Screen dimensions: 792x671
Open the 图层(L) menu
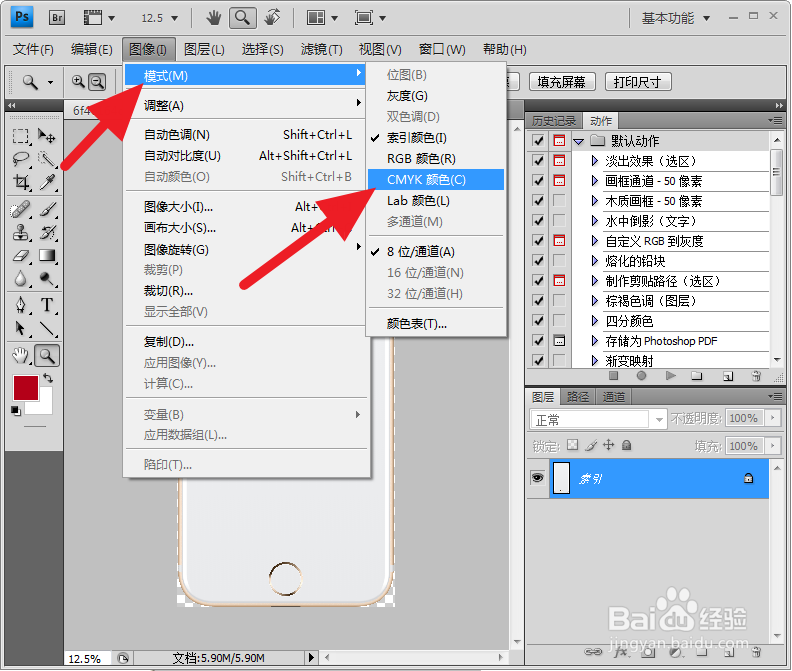coord(204,50)
